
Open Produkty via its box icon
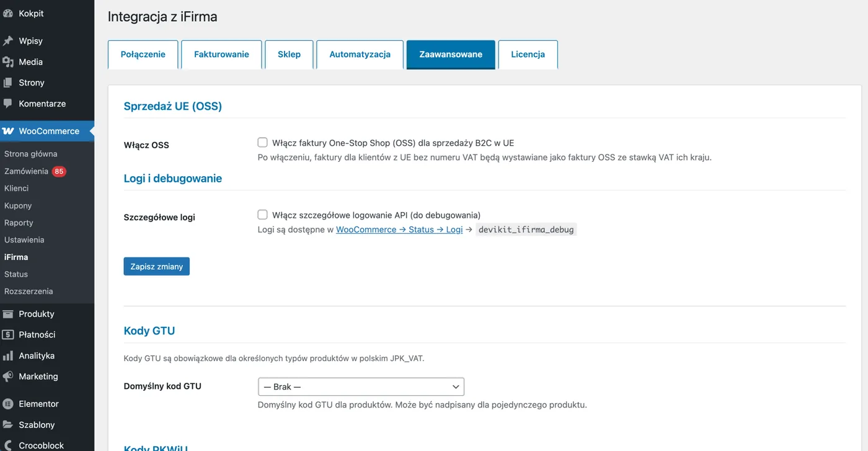[x=8, y=314]
